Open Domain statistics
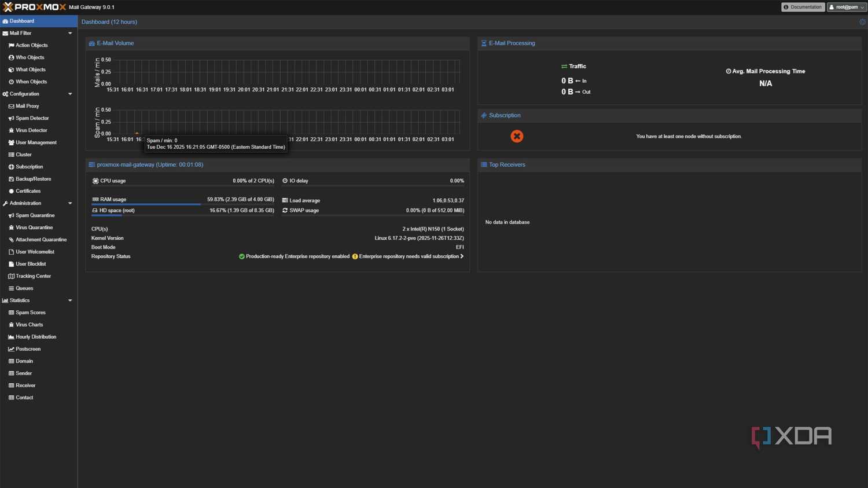Viewport: 868px width, 488px height. (x=39, y=361)
